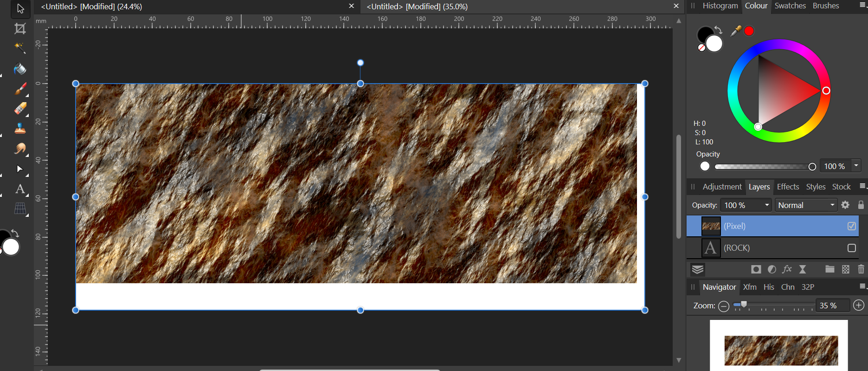Set no colour using the crossed circle
Screen dimensions: 868x371
pos(701,47)
